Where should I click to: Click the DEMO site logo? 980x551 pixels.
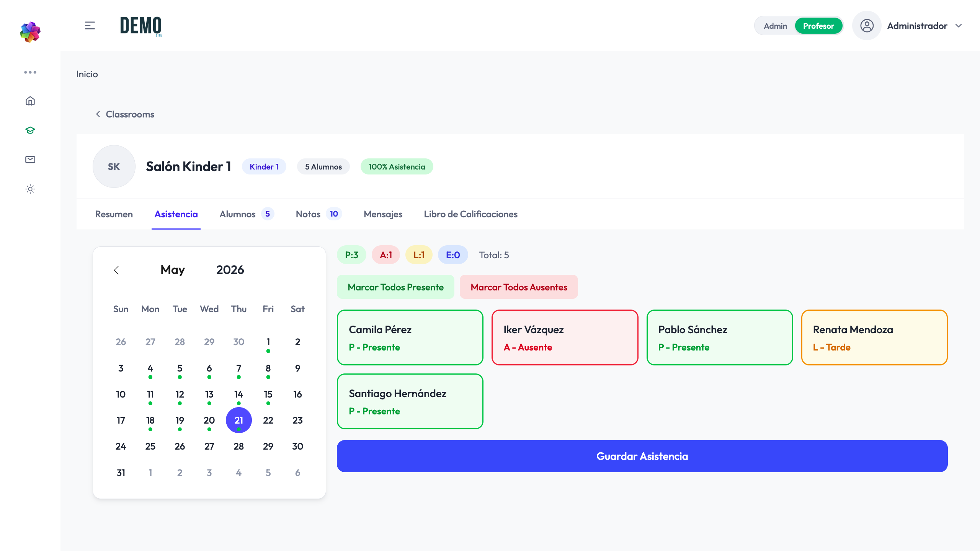(141, 26)
